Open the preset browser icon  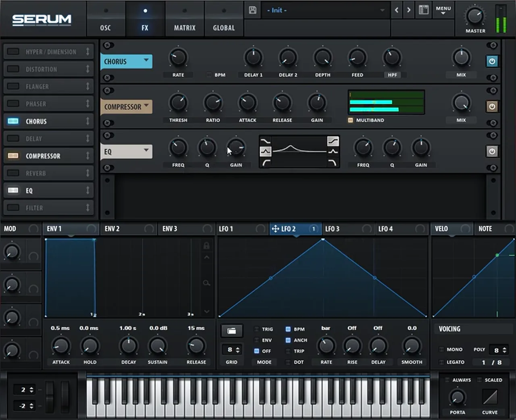(424, 10)
